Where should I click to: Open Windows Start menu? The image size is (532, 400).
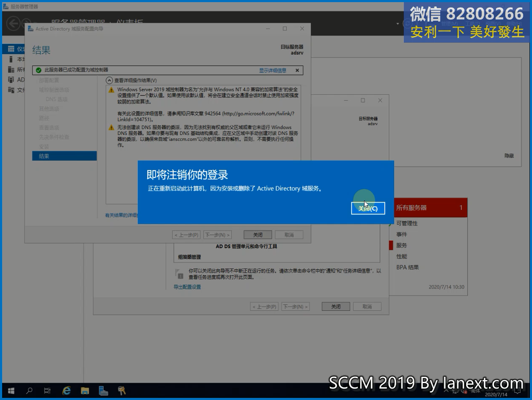click(11, 391)
